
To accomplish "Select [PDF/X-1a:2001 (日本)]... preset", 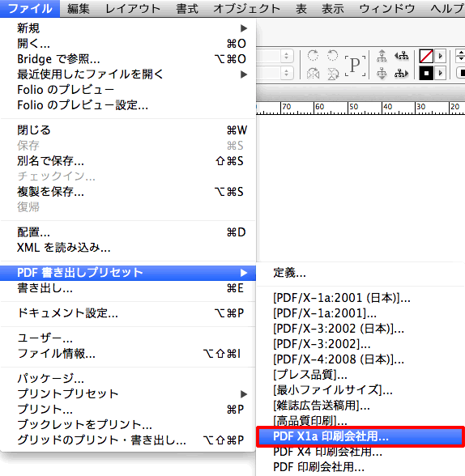I will click(x=360, y=298).
